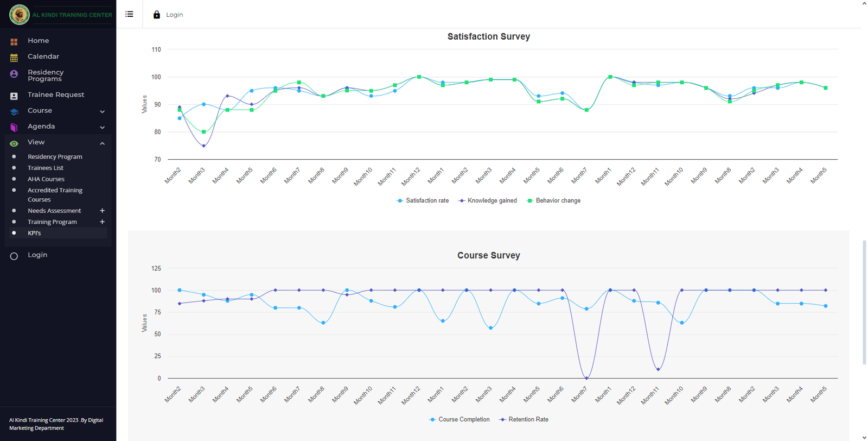Click the Behavior change green legend marker
This screenshot has width=868, height=441.
click(530, 201)
